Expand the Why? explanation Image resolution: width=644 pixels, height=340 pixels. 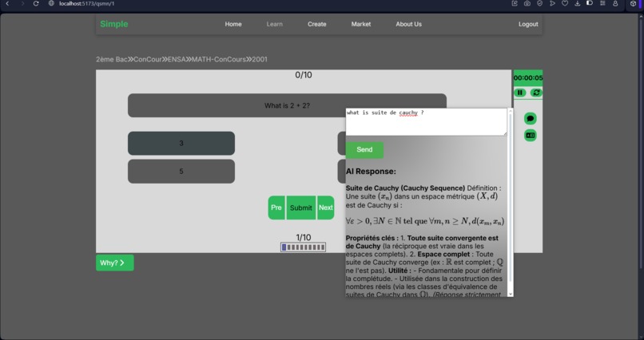coord(115,263)
